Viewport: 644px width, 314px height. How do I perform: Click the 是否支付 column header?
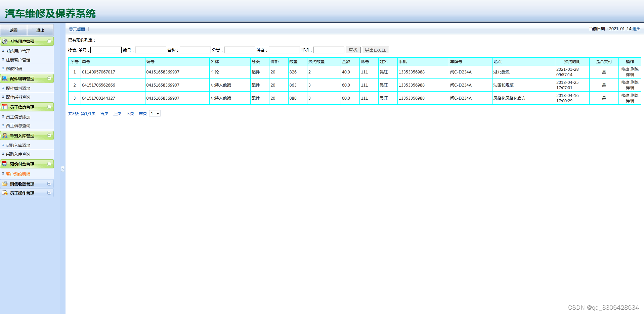click(604, 62)
